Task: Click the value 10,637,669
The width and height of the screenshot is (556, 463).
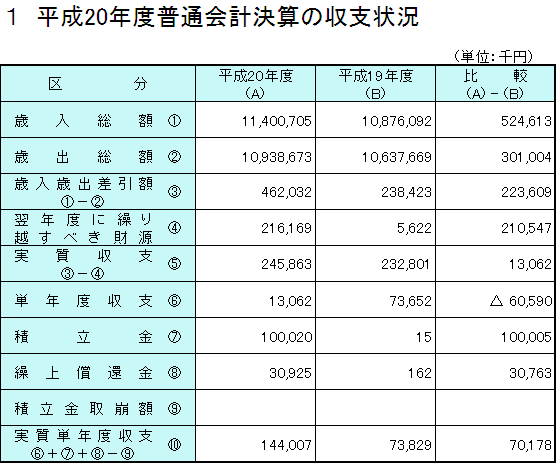Action: (396, 157)
